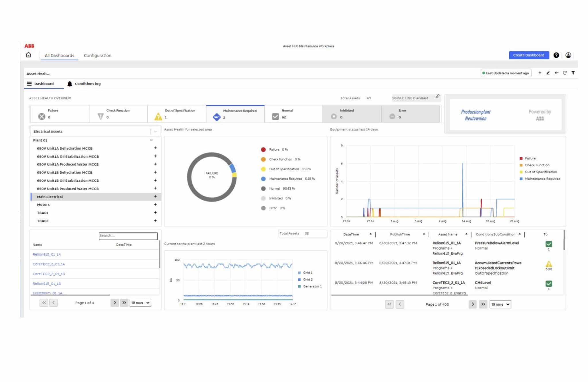Screen dimensions: 588x382
Task: Open the Electrical Assets dropdown
Action: point(155,131)
